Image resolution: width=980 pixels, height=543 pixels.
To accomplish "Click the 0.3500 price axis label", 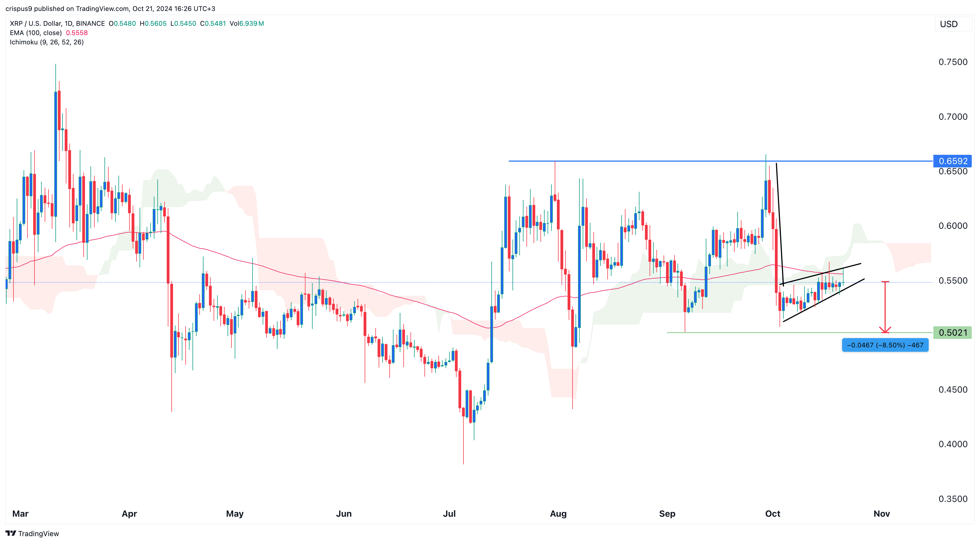I will (x=953, y=499).
